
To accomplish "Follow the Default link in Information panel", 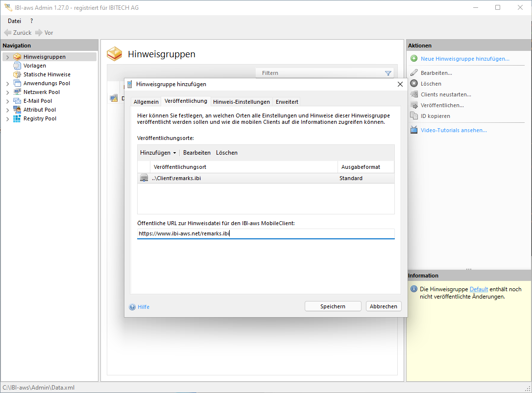I will pos(479,289).
